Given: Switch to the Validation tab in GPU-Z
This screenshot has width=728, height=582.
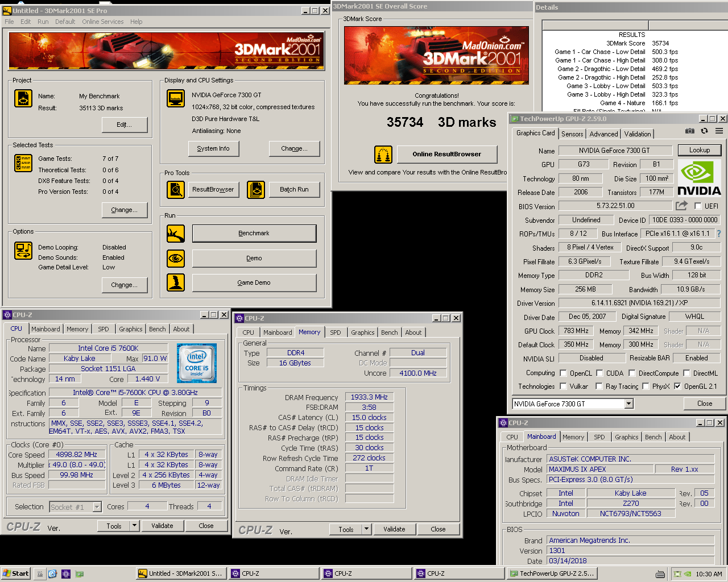Looking at the screenshot, I should 638,134.
